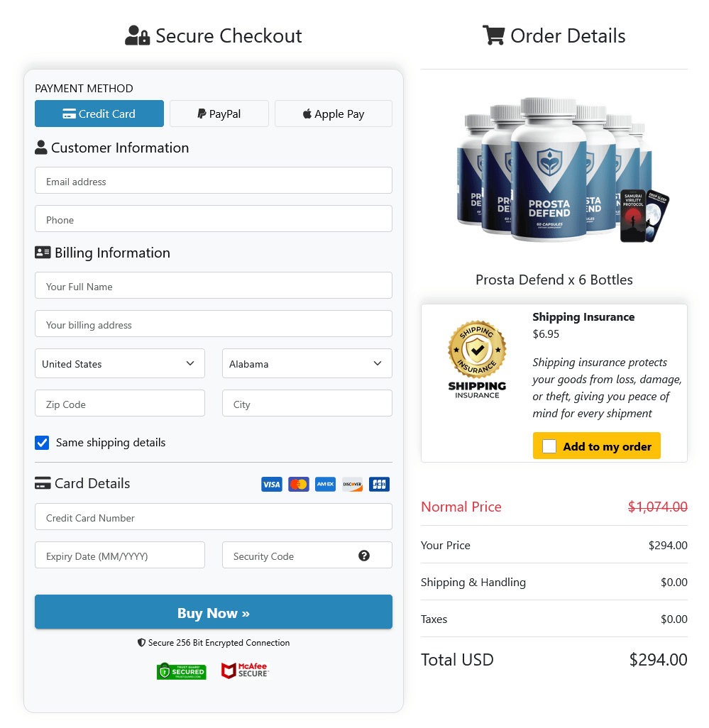The height and width of the screenshot is (728, 709).
Task: Select the PayPal payment method
Action: tap(219, 114)
